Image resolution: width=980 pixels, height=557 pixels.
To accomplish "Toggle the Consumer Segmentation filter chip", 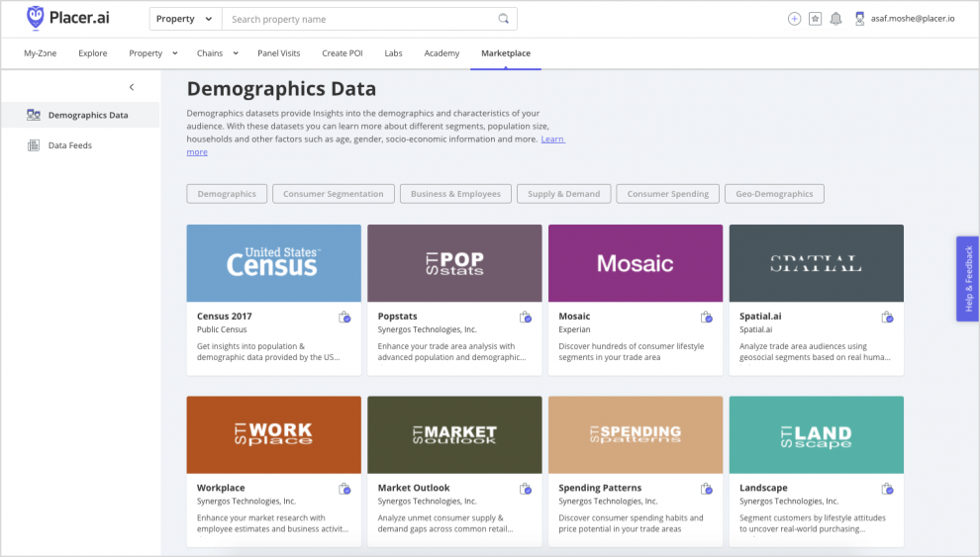I will 334,194.
